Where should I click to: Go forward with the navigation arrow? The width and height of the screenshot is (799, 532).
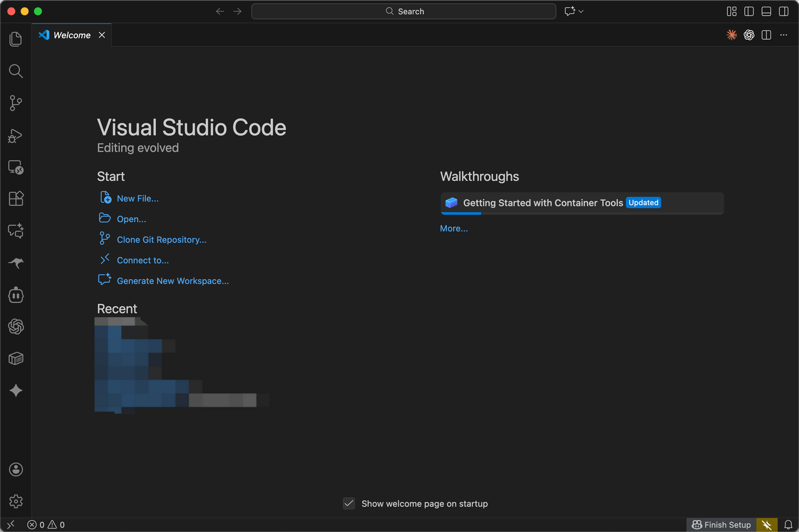237,11
